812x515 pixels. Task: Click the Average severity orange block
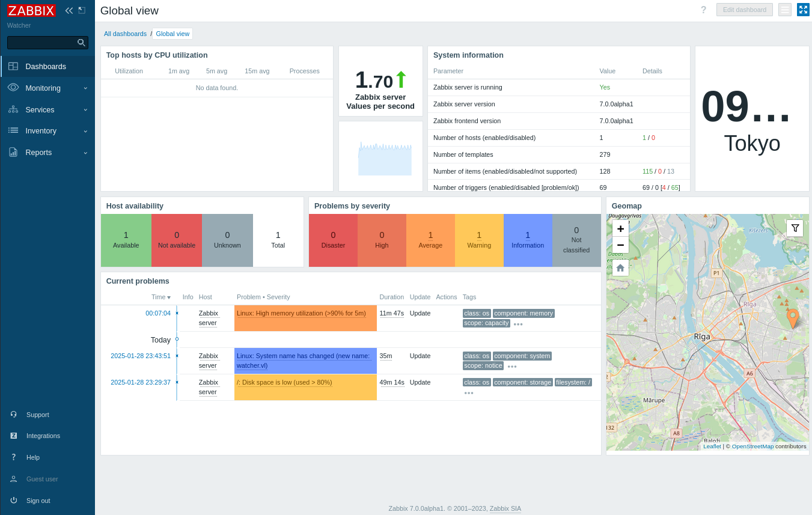tap(430, 240)
